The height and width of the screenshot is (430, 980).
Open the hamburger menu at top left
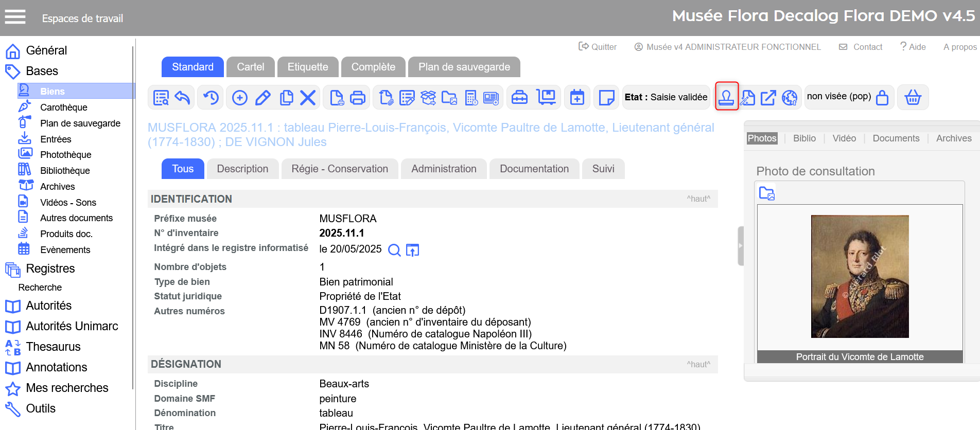pos(15,17)
